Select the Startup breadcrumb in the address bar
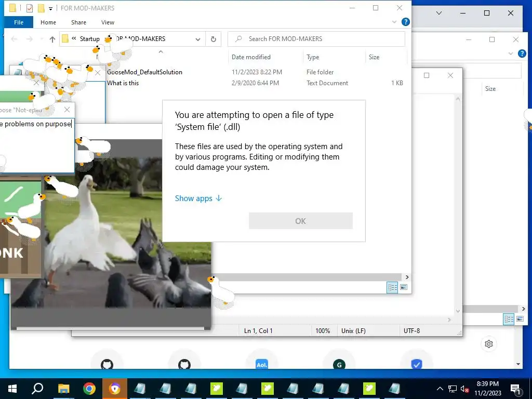The image size is (532, 399). [x=89, y=38]
